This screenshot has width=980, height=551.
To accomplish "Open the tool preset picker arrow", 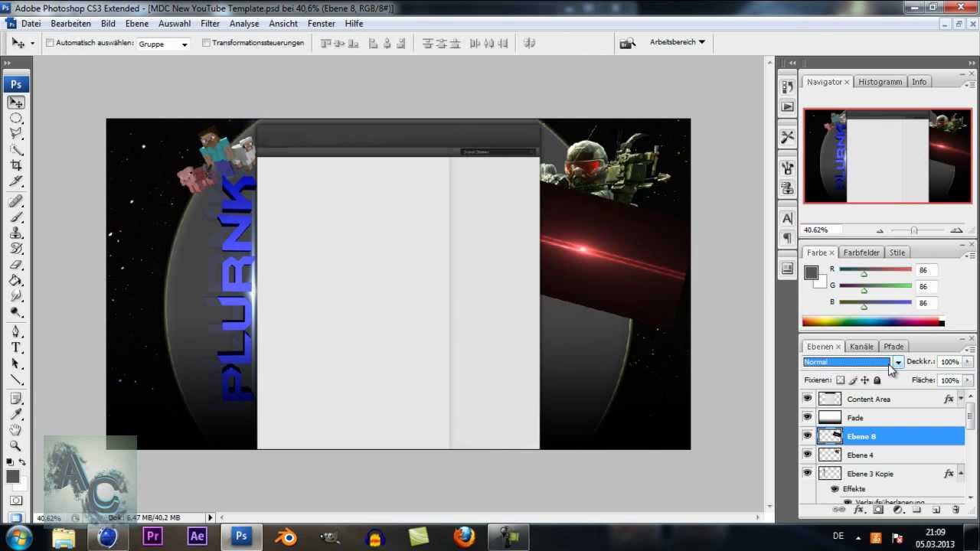I will 32,44.
